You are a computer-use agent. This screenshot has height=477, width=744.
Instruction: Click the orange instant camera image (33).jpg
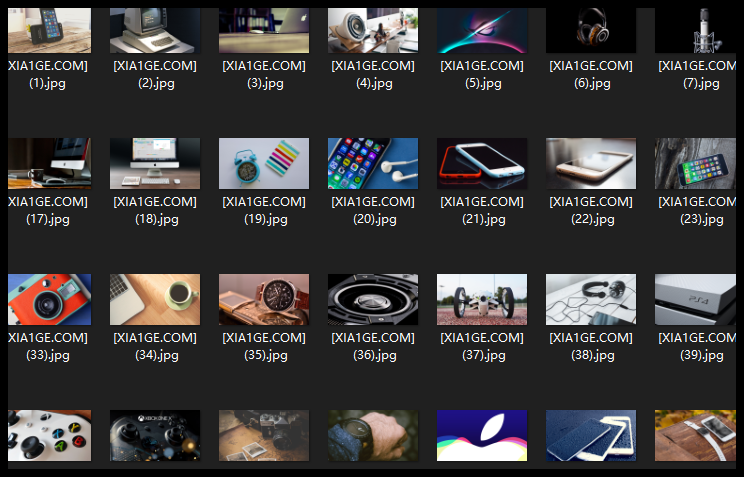point(49,299)
